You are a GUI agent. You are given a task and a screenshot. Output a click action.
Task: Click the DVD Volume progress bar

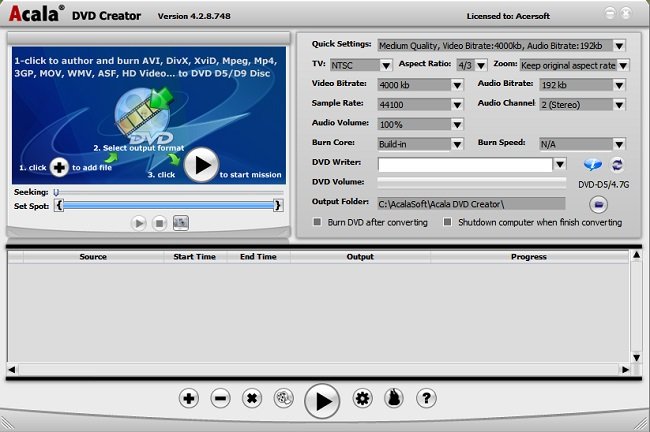(x=472, y=183)
